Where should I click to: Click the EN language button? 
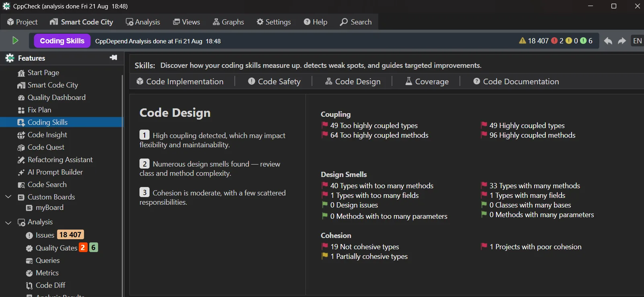(637, 41)
